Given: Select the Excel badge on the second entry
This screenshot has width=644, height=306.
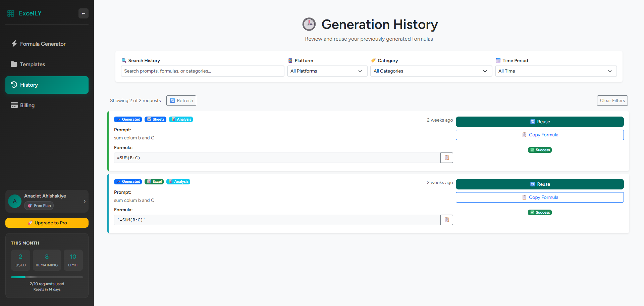Looking at the screenshot, I should tap(154, 181).
